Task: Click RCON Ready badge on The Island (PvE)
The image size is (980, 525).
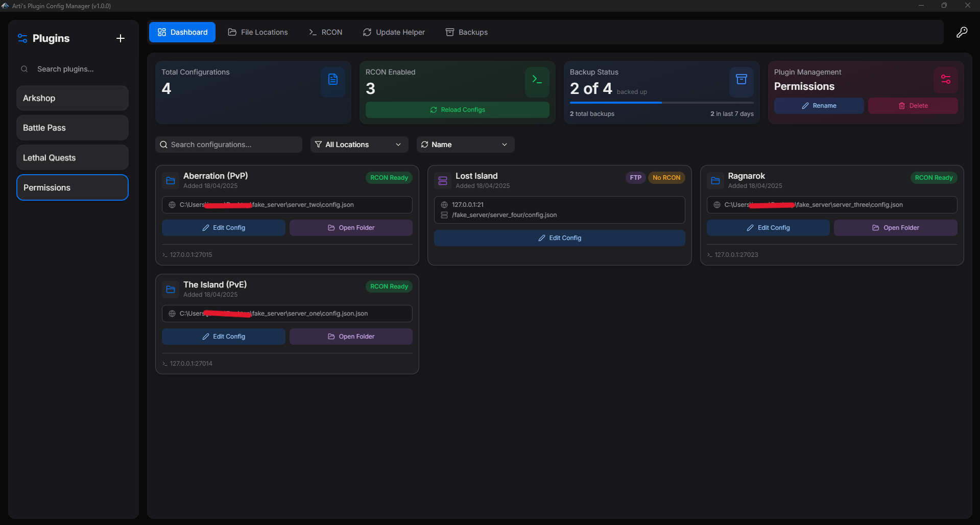Action: pyautogui.click(x=389, y=287)
